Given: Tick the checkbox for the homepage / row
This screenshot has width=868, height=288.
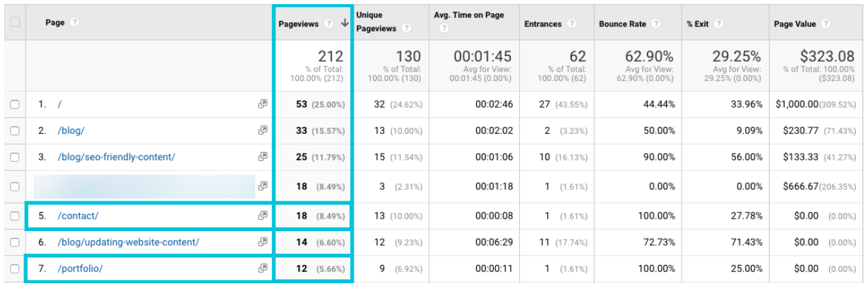Looking at the screenshot, I should click(x=14, y=104).
